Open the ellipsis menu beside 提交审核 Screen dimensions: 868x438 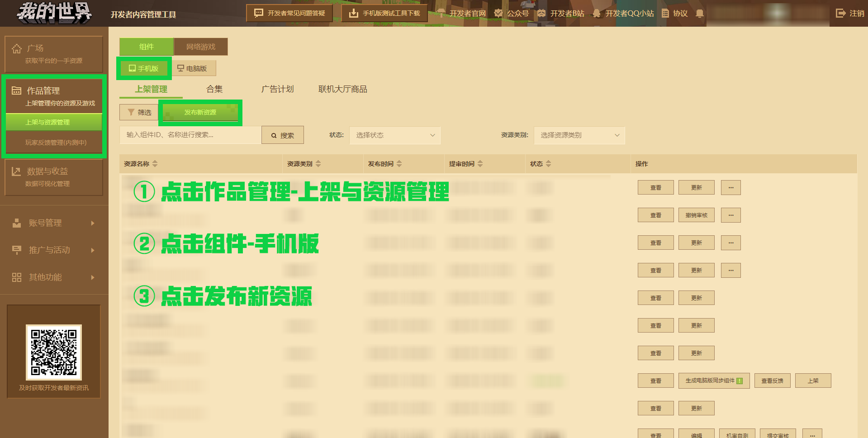point(812,434)
